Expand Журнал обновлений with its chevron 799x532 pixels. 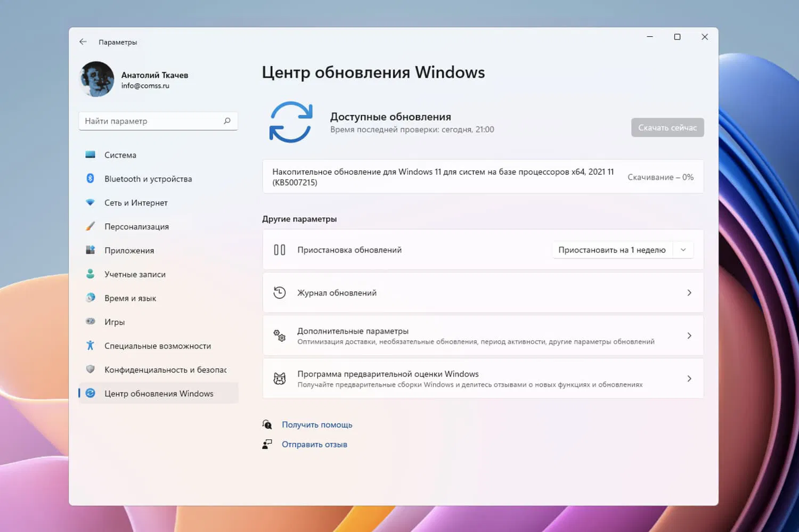(x=689, y=292)
